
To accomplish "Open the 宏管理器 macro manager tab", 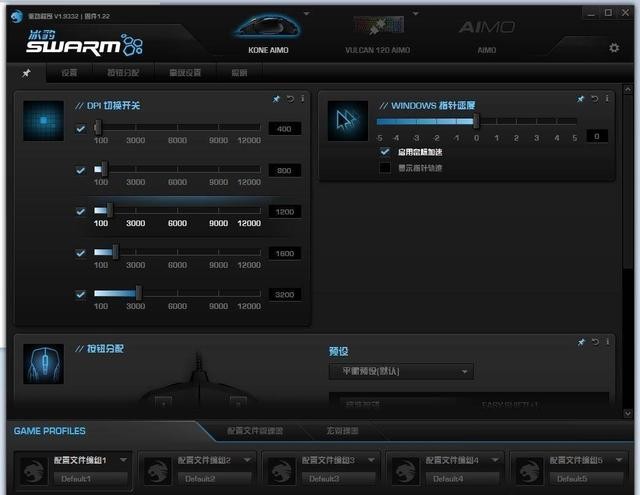I will [x=342, y=431].
